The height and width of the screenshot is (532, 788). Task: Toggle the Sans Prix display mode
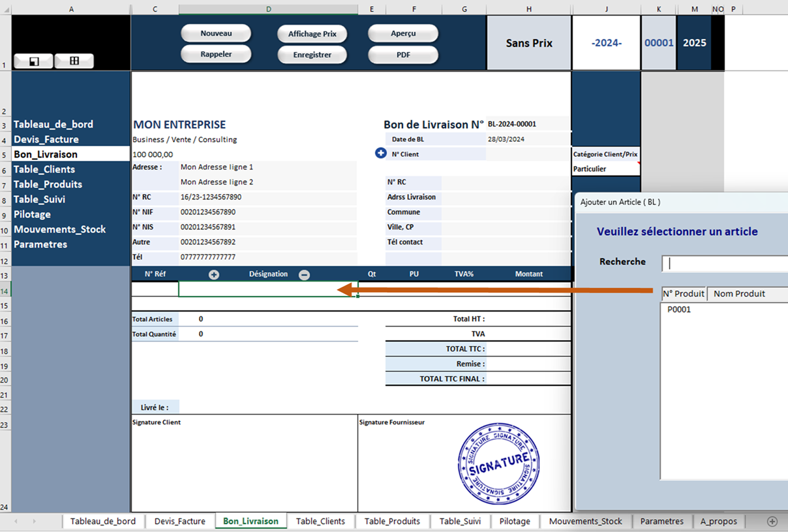coord(528,43)
